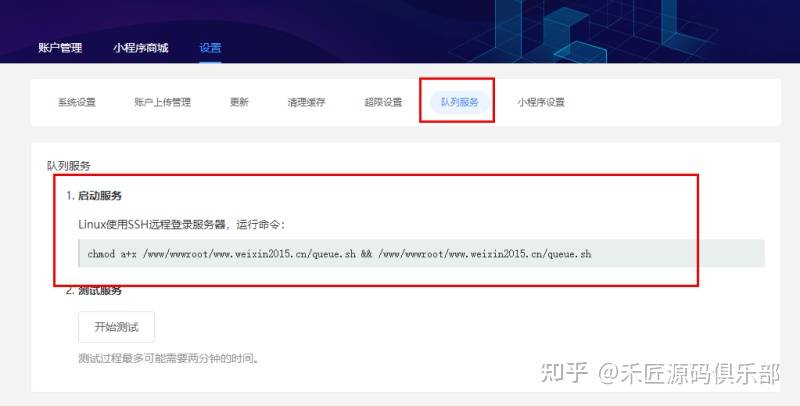
Task: Click the 1. 启动服务 step heading
Action: (94, 195)
